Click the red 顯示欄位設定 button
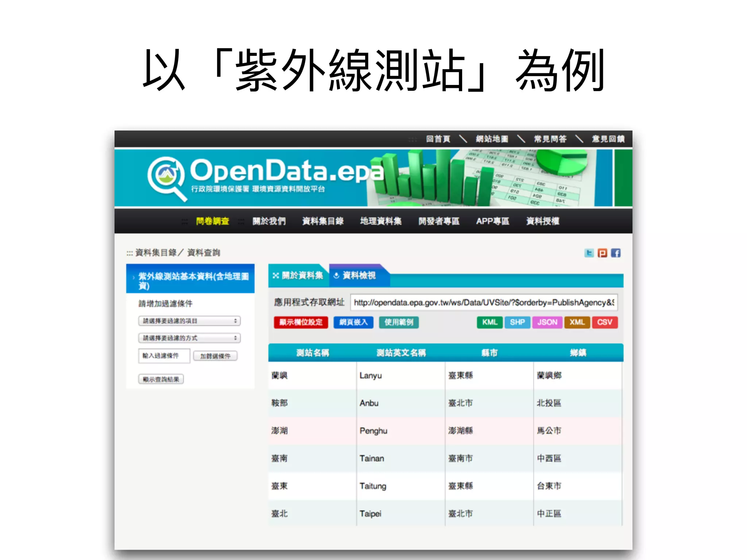This screenshot has width=747, height=560. click(301, 322)
